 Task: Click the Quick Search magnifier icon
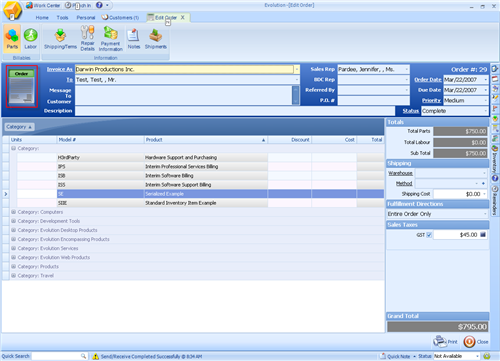83,356
